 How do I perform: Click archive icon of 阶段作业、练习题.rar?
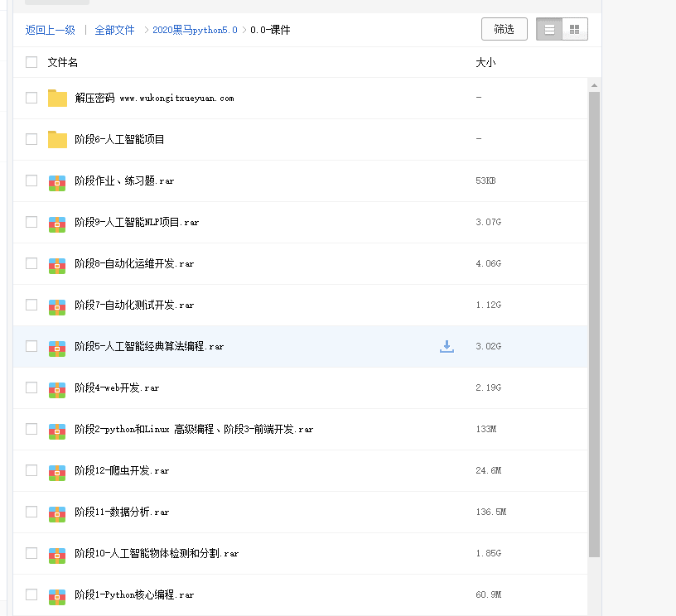(57, 183)
